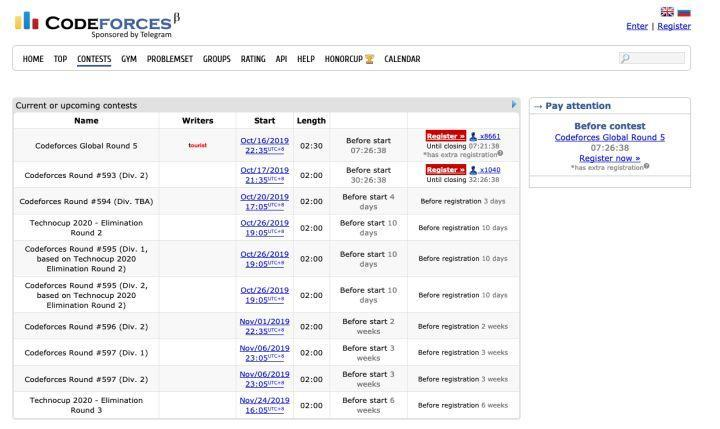The height and width of the screenshot is (429, 720).
Task: Open x1040 registrants list link
Action: point(490,170)
